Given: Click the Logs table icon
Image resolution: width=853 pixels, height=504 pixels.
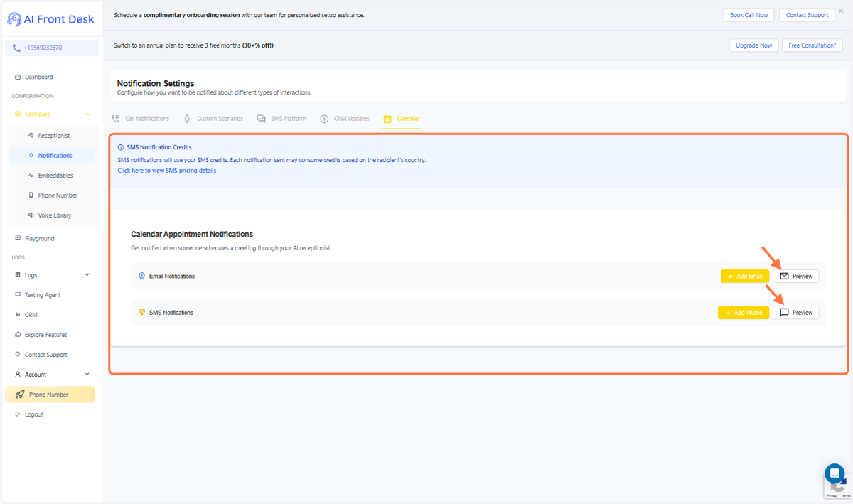Looking at the screenshot, I should pyautogui.click(x=18, y=274).
